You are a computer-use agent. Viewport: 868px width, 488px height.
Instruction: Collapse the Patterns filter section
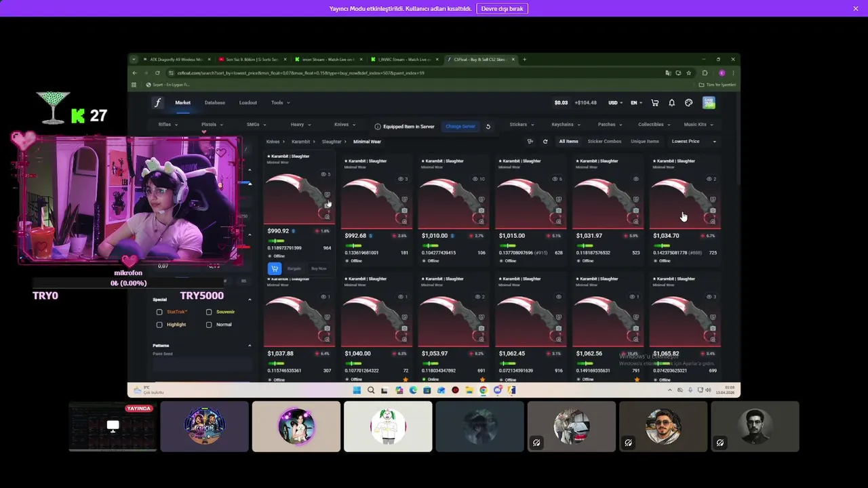pos(250,346)
